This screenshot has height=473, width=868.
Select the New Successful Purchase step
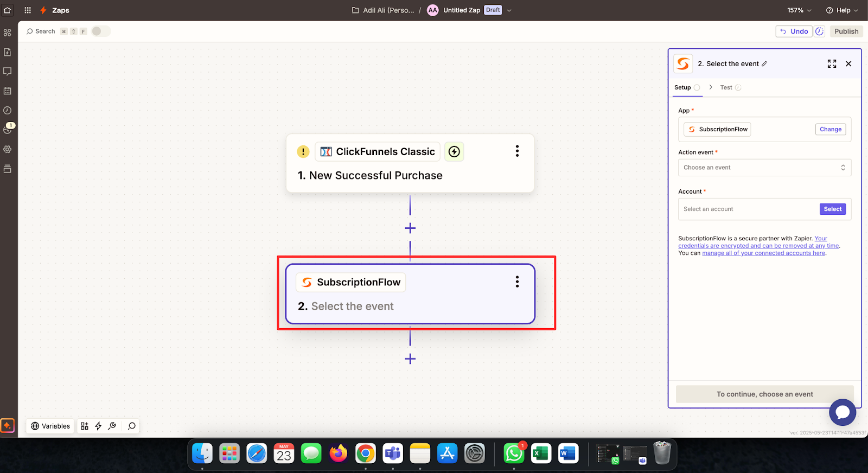[410, 163]
